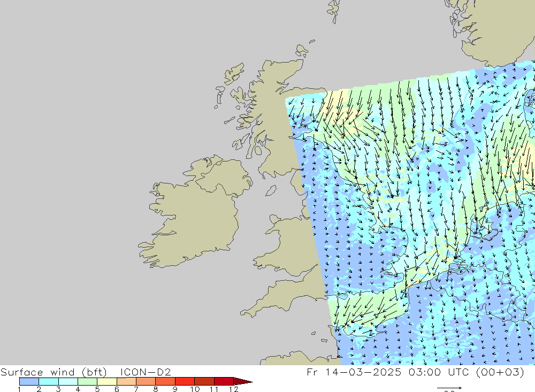This screenshot has width=535, height=392.
Task: Select the Beaufort 1–2 blue legend swatch
Action: point(29,381)
